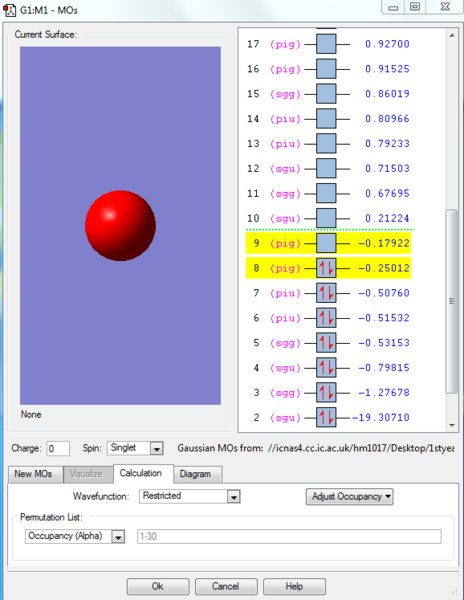
Task: Select orbital energy value -1.27678
Action: coord(384,393)
